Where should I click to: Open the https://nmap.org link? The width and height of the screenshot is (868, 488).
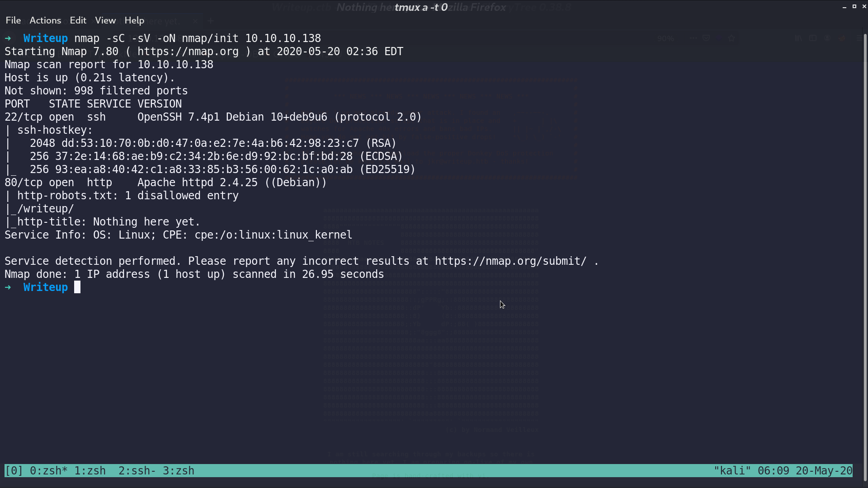point(188,52)
